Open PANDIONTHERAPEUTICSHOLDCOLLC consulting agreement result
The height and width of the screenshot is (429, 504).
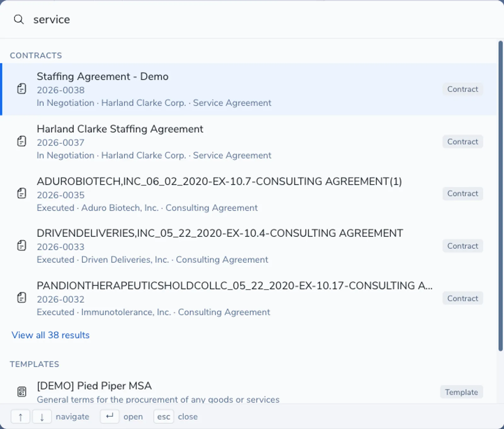tap(249, 298)
